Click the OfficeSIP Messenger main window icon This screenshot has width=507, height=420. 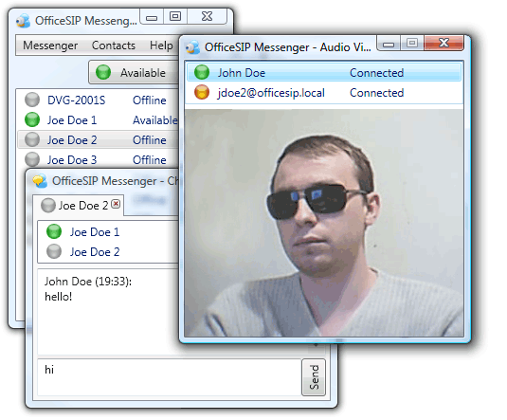(x=24, y=21)
